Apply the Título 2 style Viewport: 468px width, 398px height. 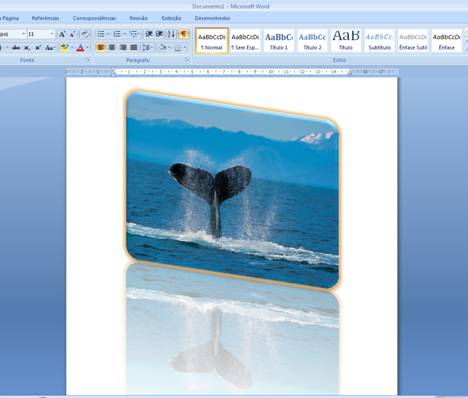pyautogui.click(x=312, y=41)
